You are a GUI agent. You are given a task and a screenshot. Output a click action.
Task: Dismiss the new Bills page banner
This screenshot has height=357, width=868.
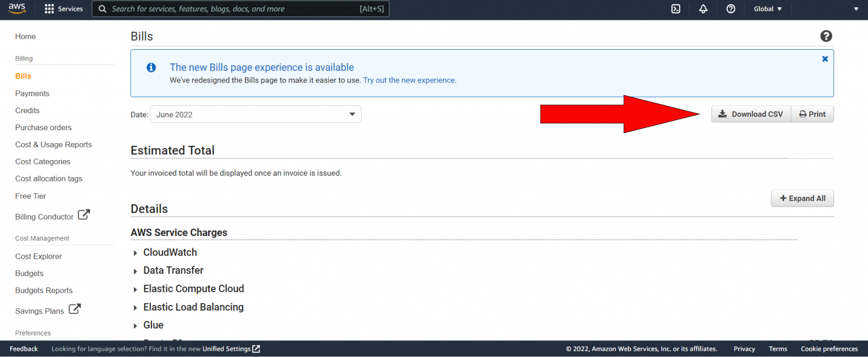point(824,58)
